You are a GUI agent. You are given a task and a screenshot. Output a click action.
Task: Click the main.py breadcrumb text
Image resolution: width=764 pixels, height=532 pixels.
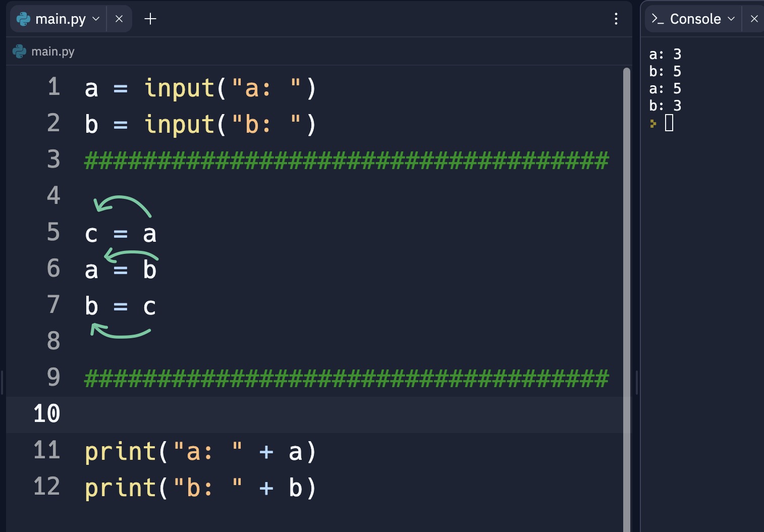coord(53,51)
